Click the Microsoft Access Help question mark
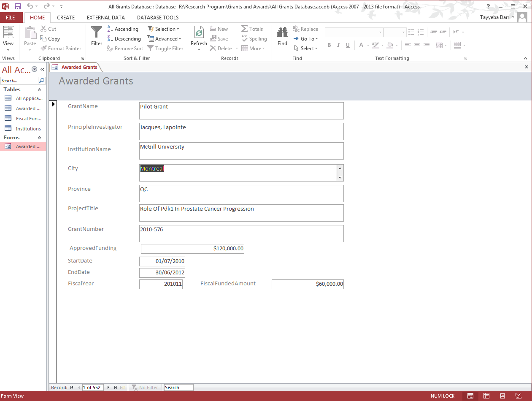The height and width of the screenshot is (401, 532). tap(488, 6)
